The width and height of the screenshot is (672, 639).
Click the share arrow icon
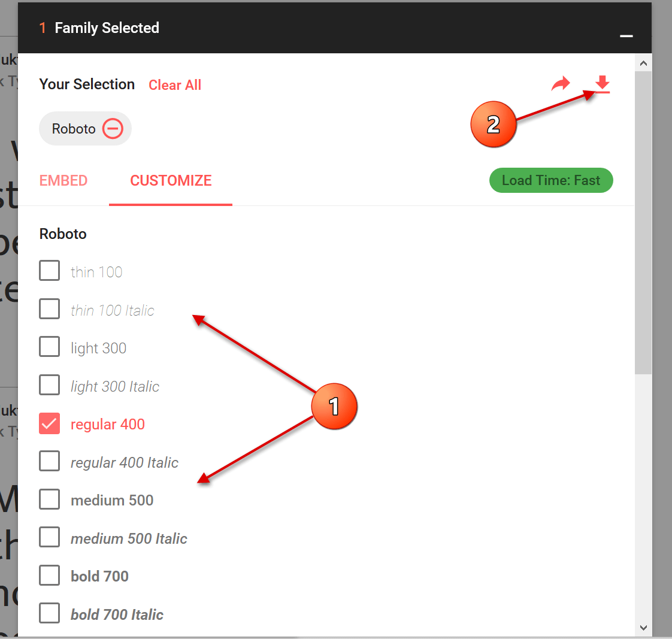coord(561,84)
